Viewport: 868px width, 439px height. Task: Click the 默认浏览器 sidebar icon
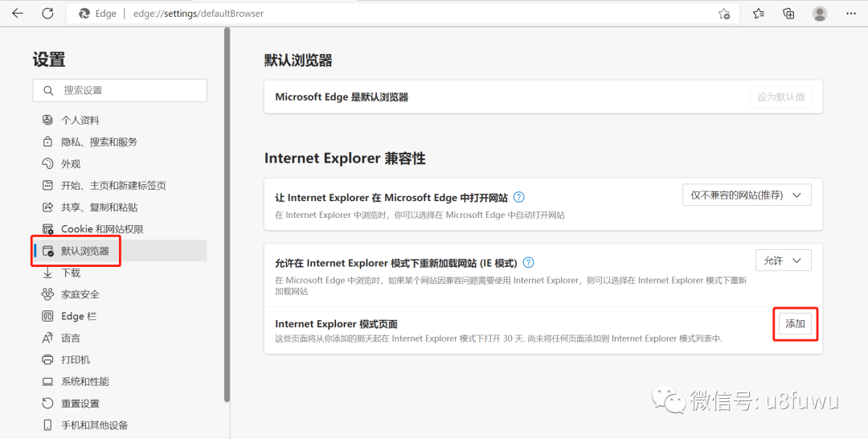(x=48, y=251)
